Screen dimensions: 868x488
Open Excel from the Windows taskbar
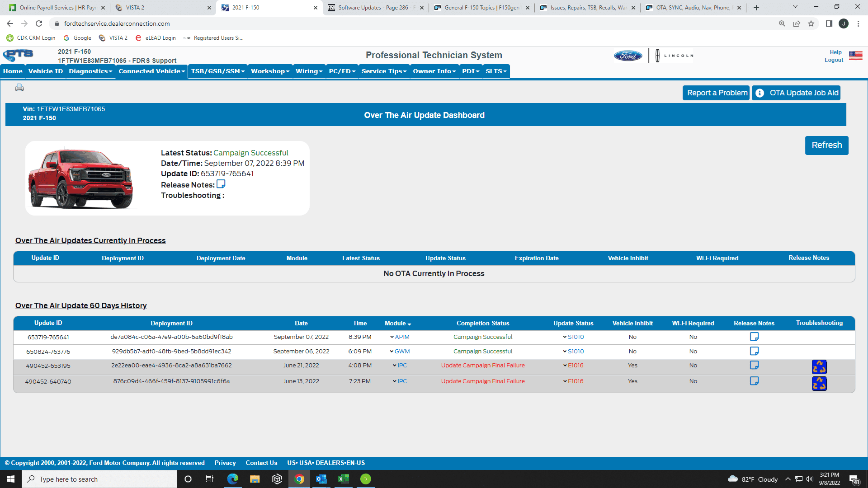click(344, 479)
